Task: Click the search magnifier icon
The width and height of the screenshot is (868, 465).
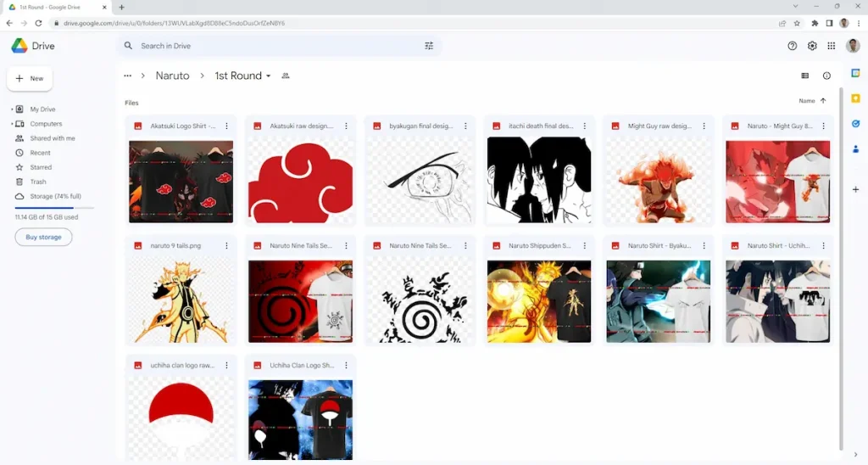Action: pyautogui.click(x=128, y=46)
